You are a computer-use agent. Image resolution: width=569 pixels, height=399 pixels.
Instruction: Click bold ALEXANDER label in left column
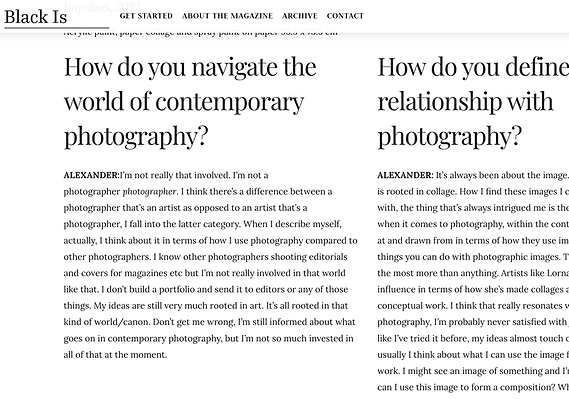tap(91, 175)
